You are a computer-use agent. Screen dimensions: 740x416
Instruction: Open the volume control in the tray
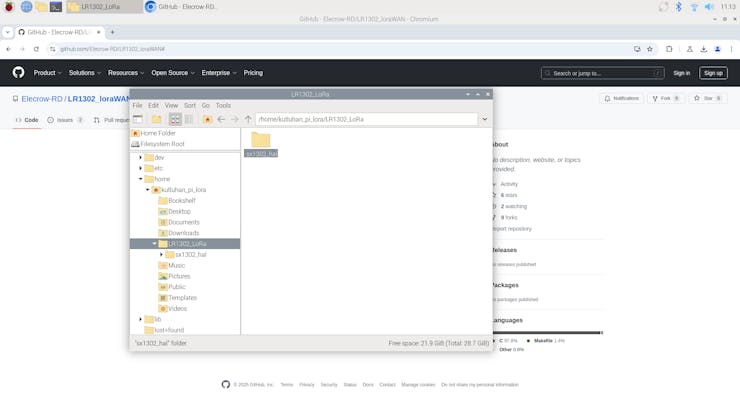[709, 7]
